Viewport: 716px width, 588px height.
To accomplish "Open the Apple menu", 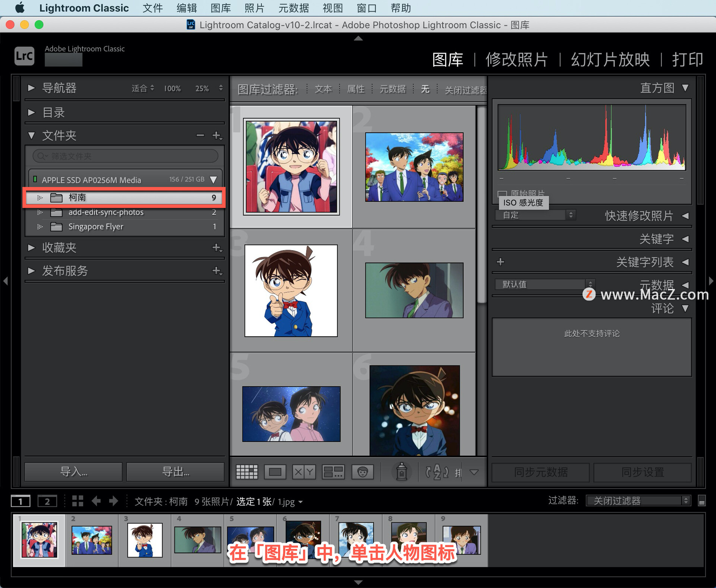I will [x=19, y=8].
